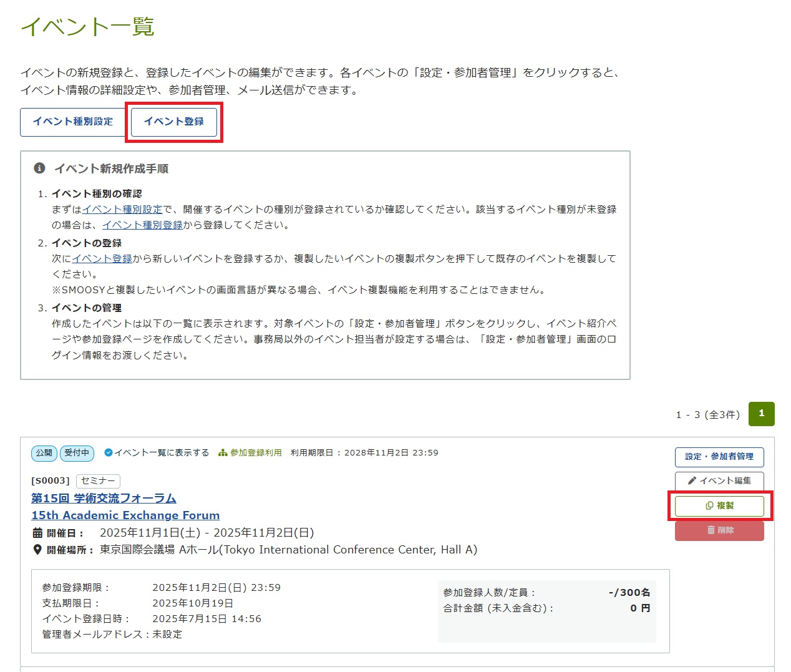The width and height of the screenshot is (791, 672).
Task: Click the 受付中 status badge
Action: point(77,453)
